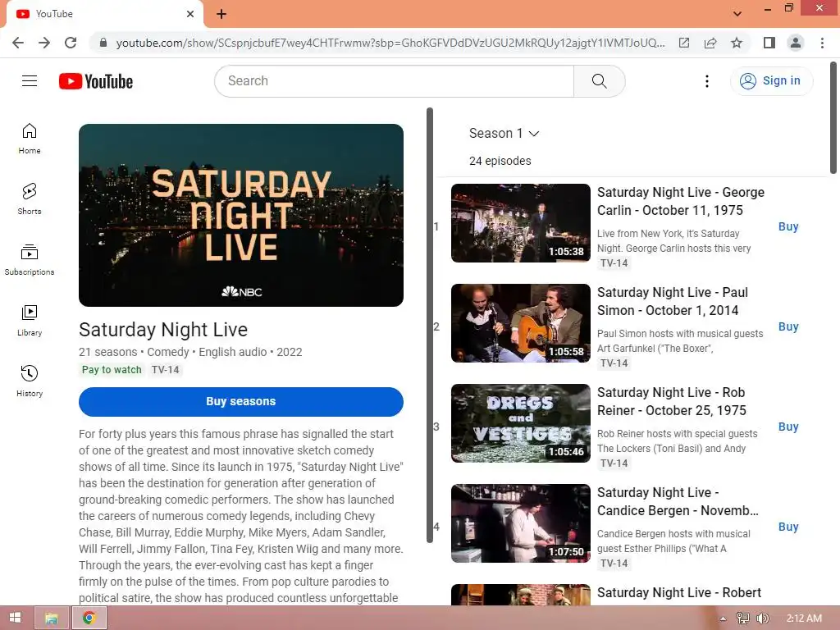The width and height of the screenshot is (840, 630).
Task: Click the Search input field
Action: [x=395, y=81]
